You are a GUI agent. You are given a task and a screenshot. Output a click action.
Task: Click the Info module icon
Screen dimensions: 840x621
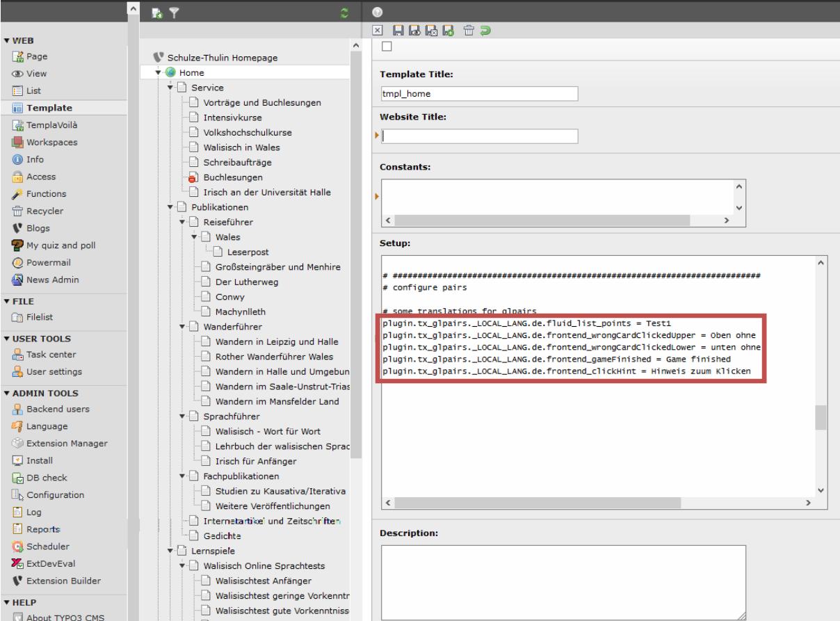pos(19,159)
